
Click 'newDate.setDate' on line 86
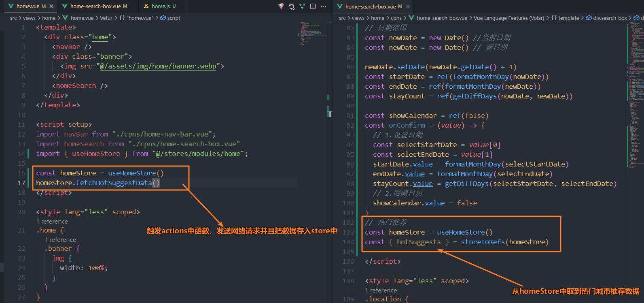(395, 67)
